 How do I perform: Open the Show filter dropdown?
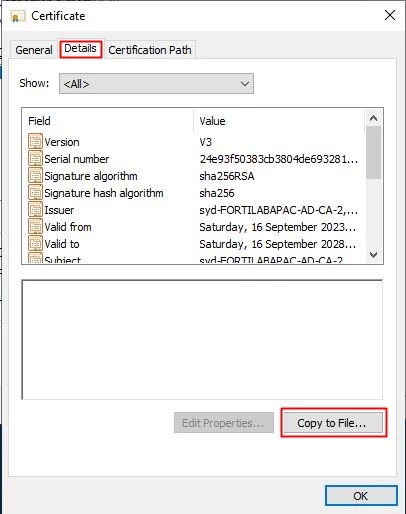156,84
